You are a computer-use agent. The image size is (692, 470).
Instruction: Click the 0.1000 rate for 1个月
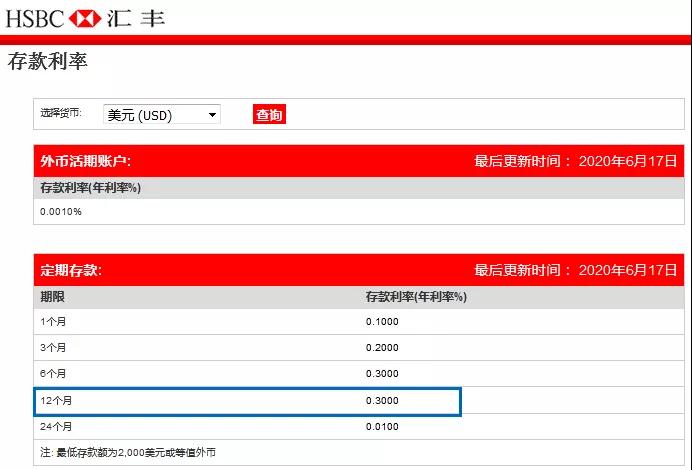pos(382,321)
